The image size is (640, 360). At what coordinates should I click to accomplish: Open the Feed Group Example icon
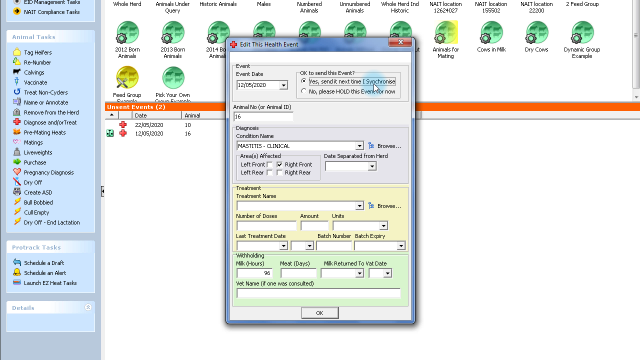[x=127, y=84]
